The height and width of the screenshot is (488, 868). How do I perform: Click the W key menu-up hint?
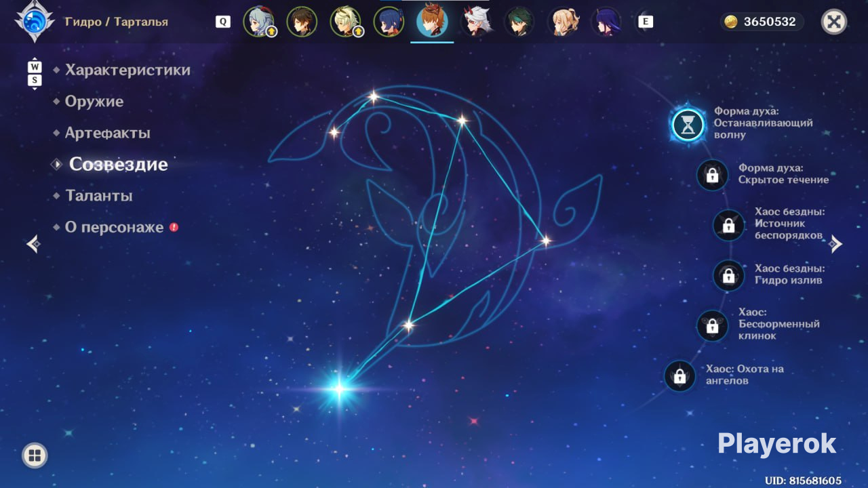(x=35, y=67)
